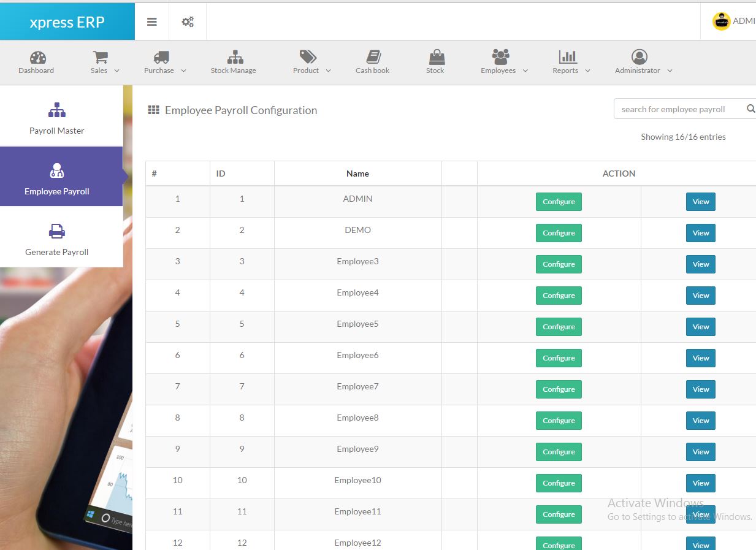Click the Product tags icon
The image size is (756, 550).
pos(308,57)
